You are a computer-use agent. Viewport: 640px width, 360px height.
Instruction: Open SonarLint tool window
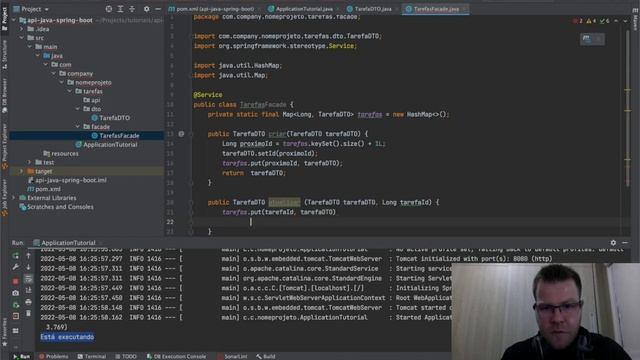coord(232,356)
